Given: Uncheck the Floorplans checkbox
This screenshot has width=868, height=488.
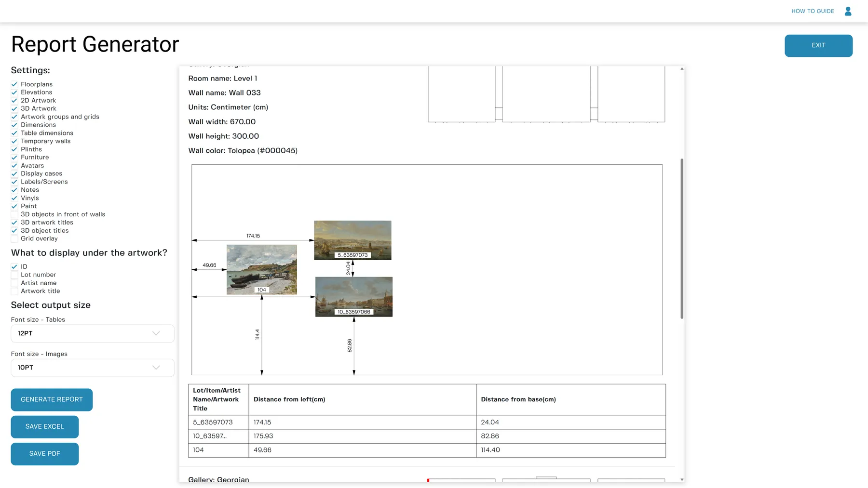Looking at the screenshot, I should click(14, 84).
